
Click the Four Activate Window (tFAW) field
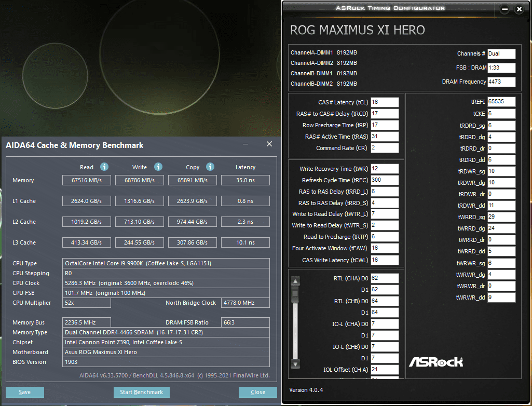385,248
